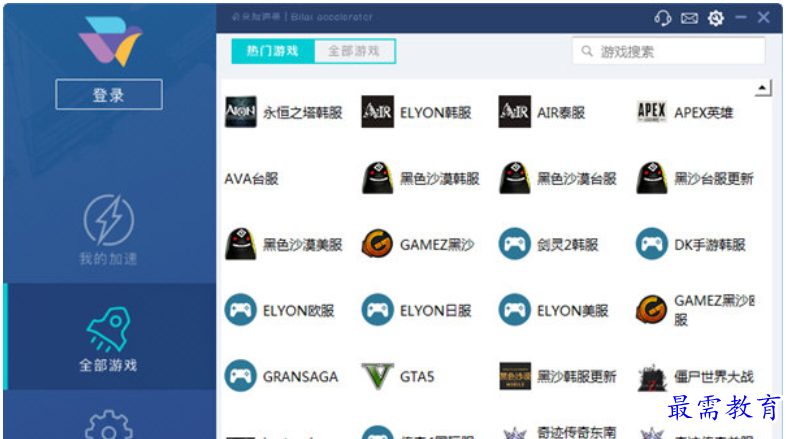
Task: Click the 剑灵2韩服 gamepad icon
Action: click(x=514, y=244)
